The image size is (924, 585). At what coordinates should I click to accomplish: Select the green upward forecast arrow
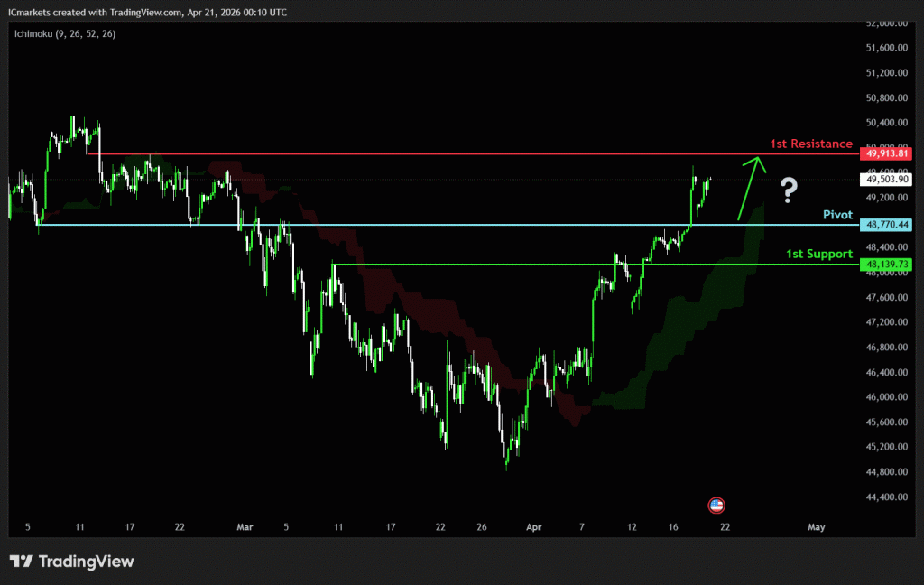tap(751, 188)
